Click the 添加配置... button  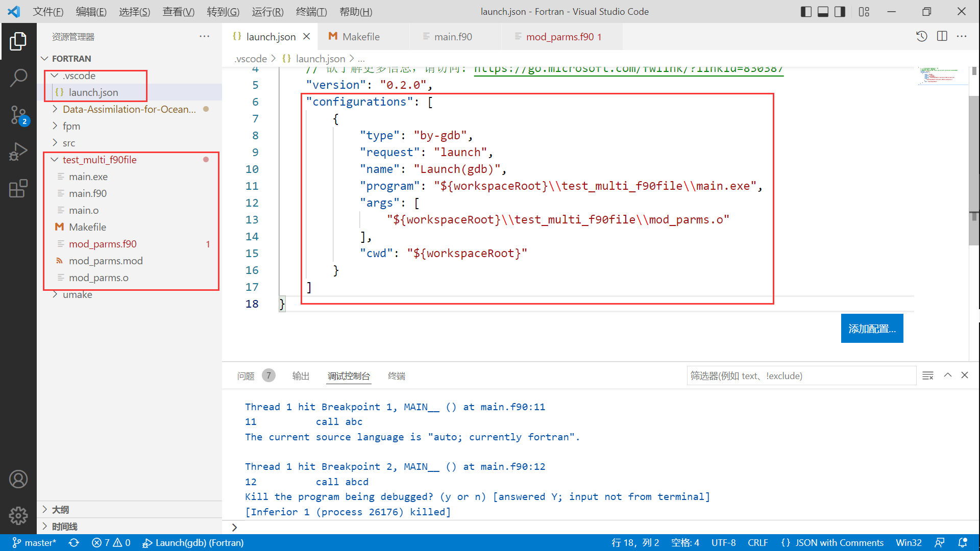(872, 329)
